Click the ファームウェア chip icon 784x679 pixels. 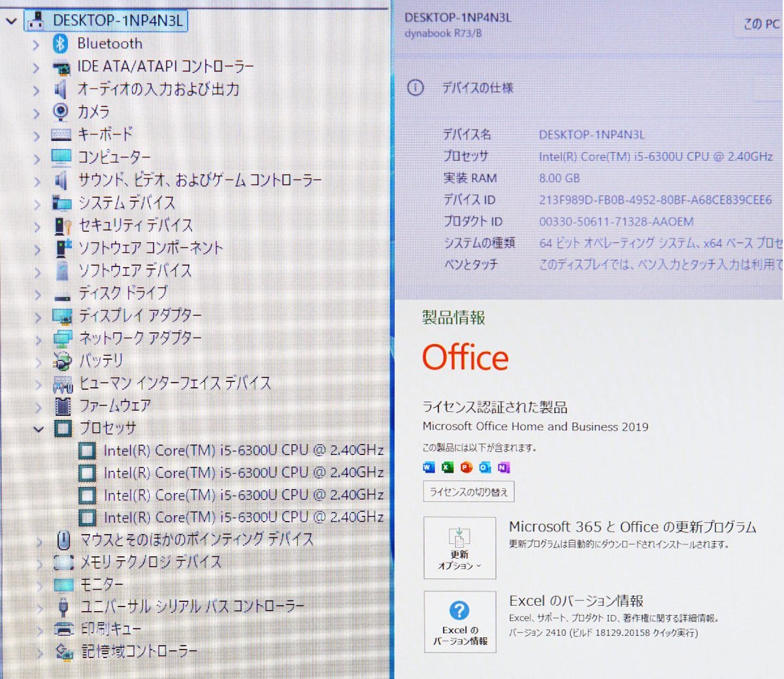point(63,406)
